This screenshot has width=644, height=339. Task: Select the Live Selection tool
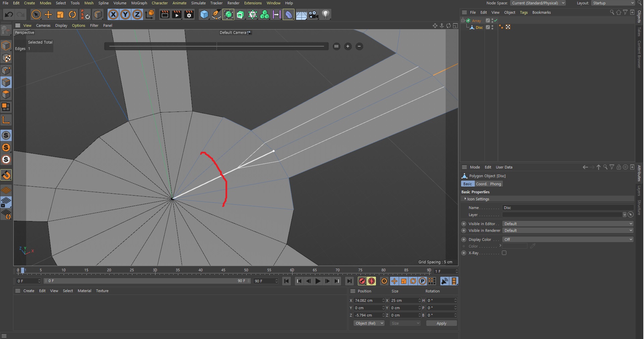36,14
